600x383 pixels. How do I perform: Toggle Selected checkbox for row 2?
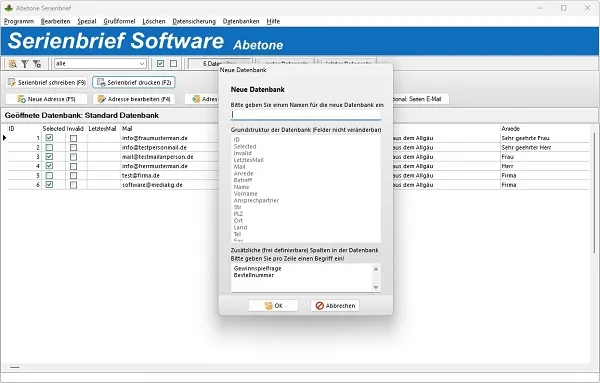pyautogui.click(x=49, y=147)
